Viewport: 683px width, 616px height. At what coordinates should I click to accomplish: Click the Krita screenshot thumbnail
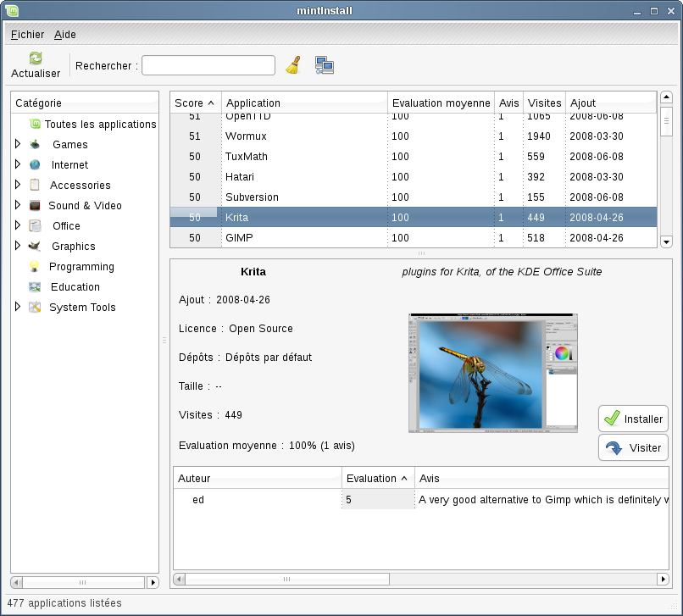(x=493, y=373)
